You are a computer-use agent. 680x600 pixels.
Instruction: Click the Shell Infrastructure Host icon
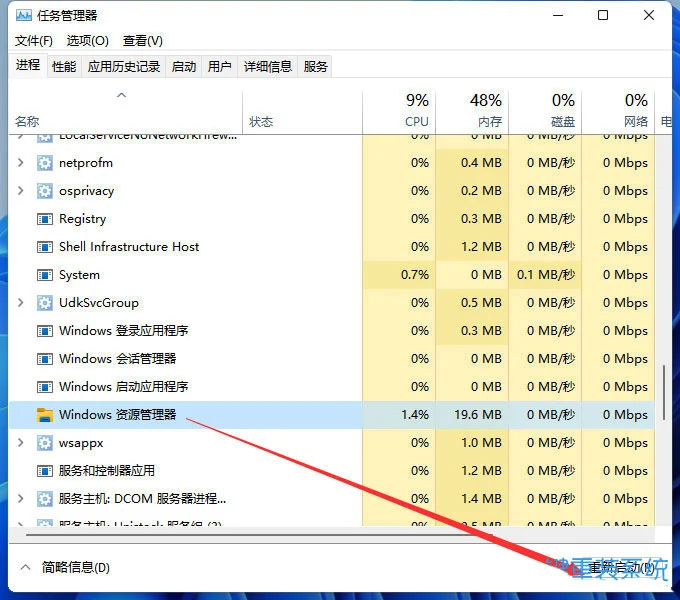(x=45, y=247)
